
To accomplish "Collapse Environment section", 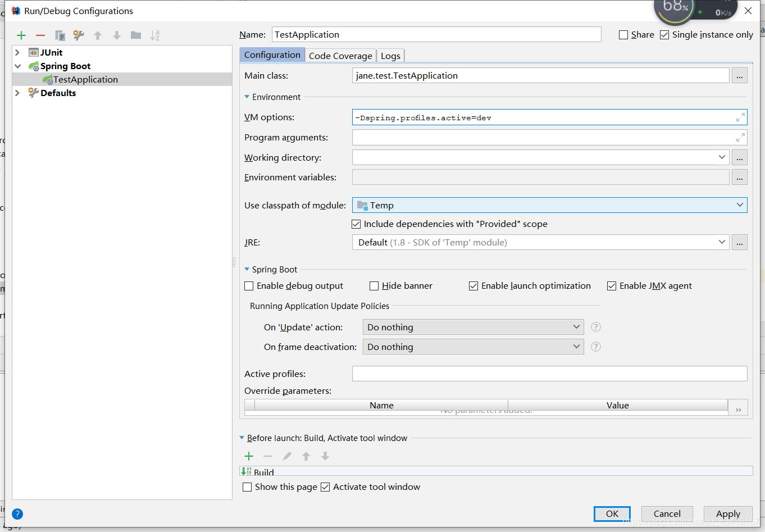I will pos(247,97).
